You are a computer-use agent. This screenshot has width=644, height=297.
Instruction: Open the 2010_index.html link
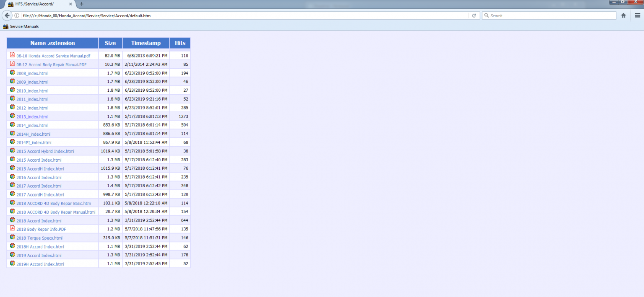point(32,91)
